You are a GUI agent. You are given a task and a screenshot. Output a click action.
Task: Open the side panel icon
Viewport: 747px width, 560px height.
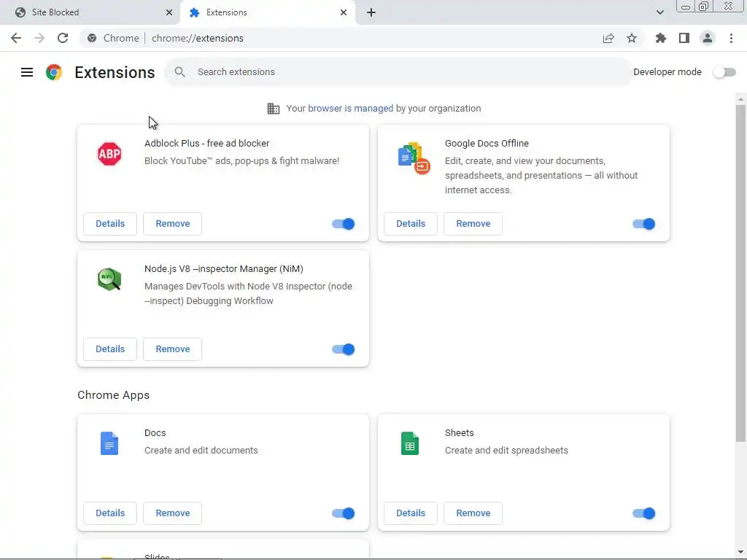click(684, 38)
